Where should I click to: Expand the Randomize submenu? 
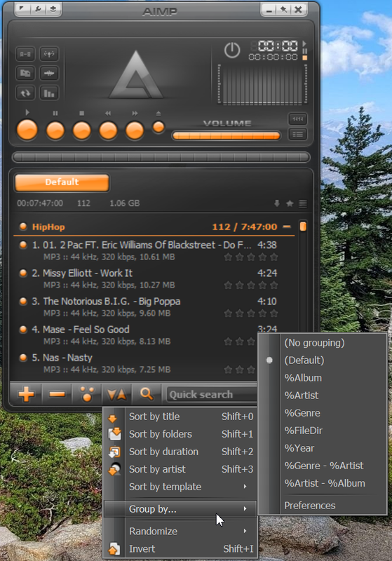click(x=180, y=531)
